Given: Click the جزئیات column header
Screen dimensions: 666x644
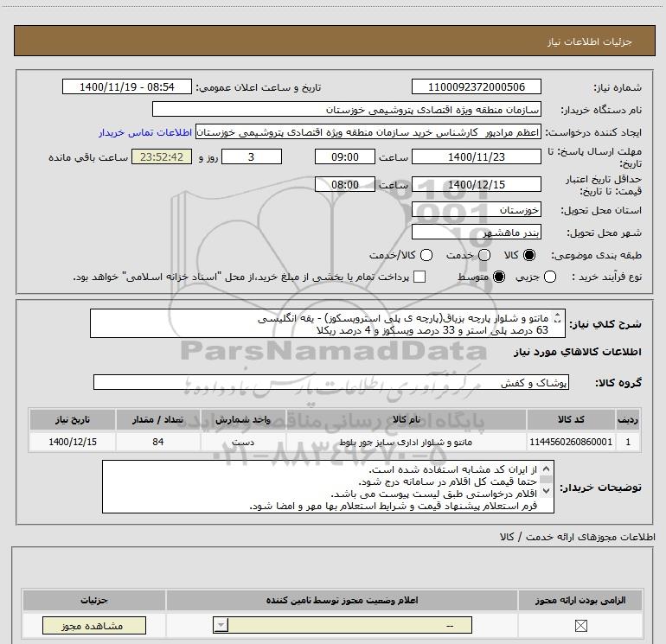Looking at the screenshot, I should [x=94, y=600].
